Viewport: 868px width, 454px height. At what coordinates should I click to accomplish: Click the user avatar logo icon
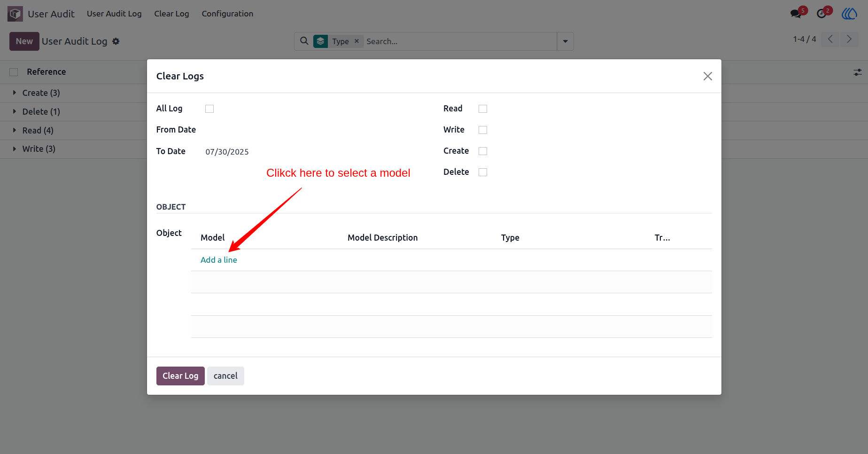[x=849, y=14]
